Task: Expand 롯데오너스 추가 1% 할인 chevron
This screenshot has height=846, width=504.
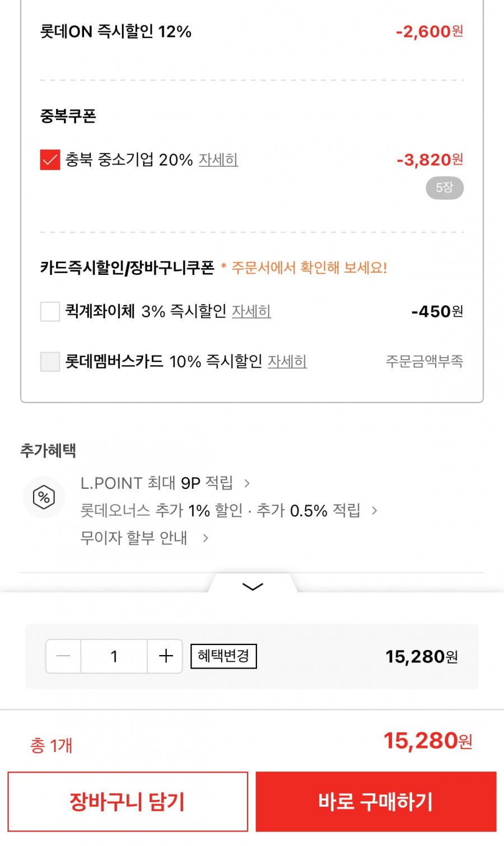Action: coord(375,511)
